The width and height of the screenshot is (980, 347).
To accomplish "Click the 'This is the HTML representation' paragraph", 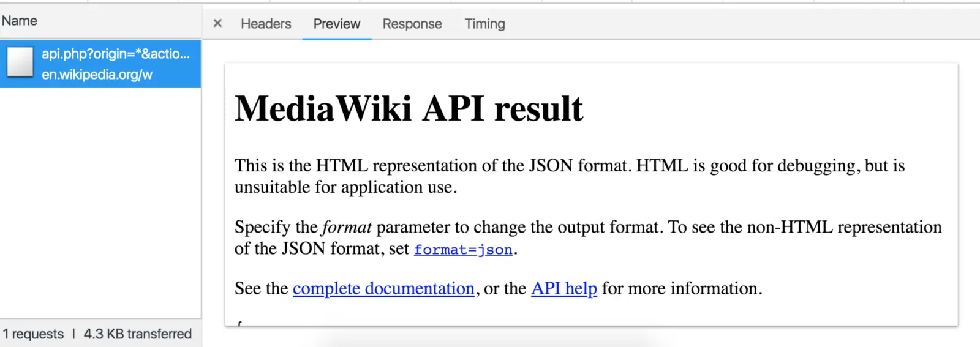I will pos(490,166).
